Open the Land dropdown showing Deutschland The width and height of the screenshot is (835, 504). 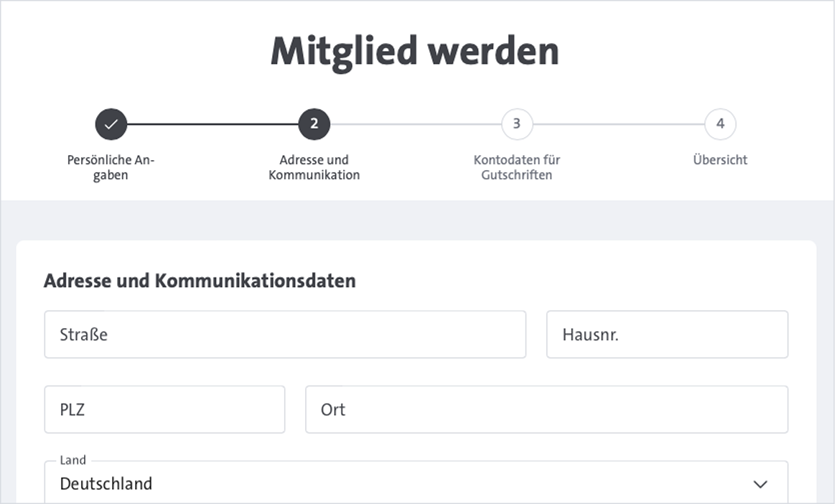tap(416, 481)
